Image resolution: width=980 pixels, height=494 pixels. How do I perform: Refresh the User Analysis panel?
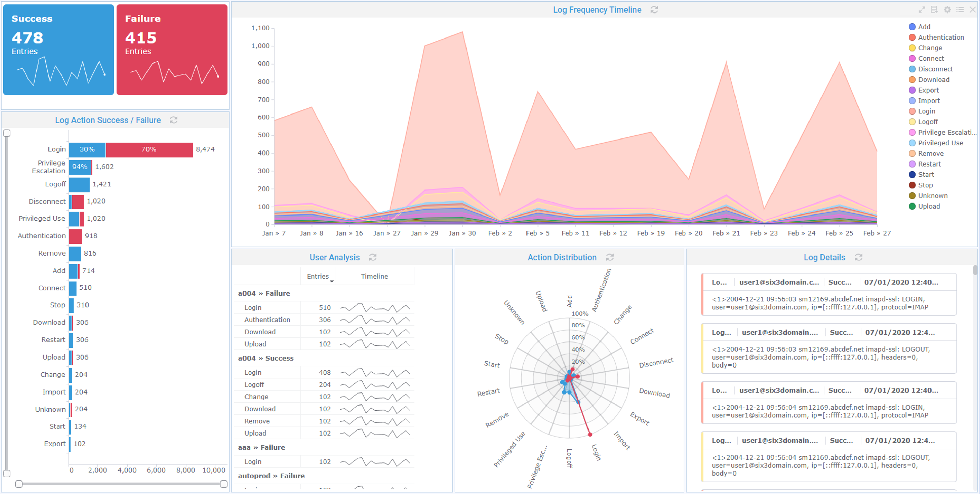[x=373, y=258]
